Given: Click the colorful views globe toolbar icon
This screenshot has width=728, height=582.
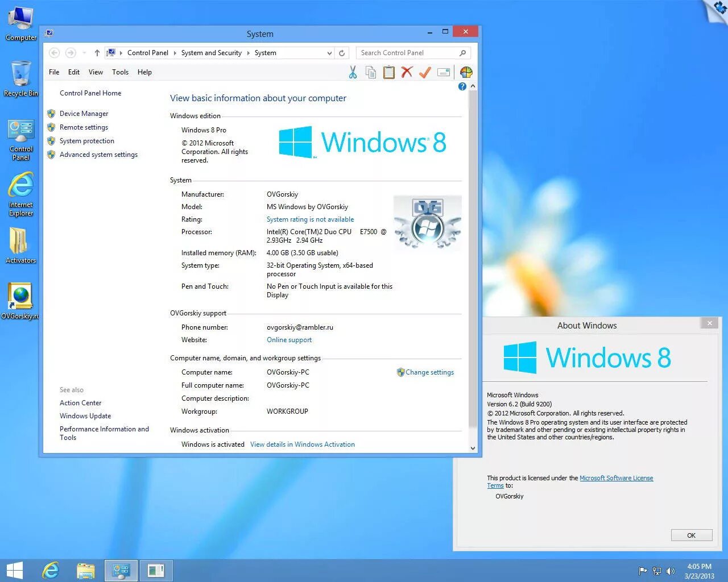Looking at the screenshot, I should pyautogui.click(x=466, y=72).
